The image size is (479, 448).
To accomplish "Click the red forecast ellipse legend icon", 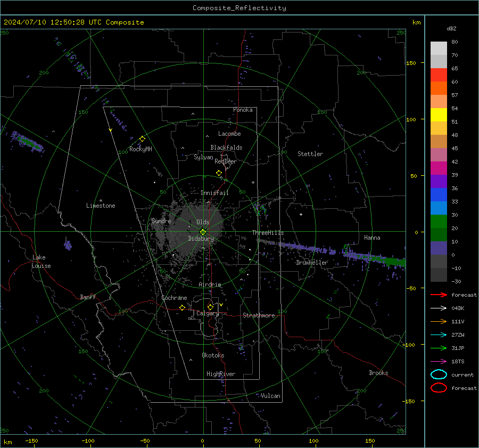I will coord(439,388).
